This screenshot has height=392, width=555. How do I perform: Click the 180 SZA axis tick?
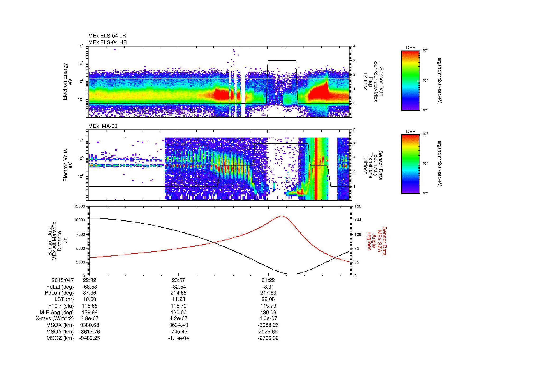click(x=358, y=206)
